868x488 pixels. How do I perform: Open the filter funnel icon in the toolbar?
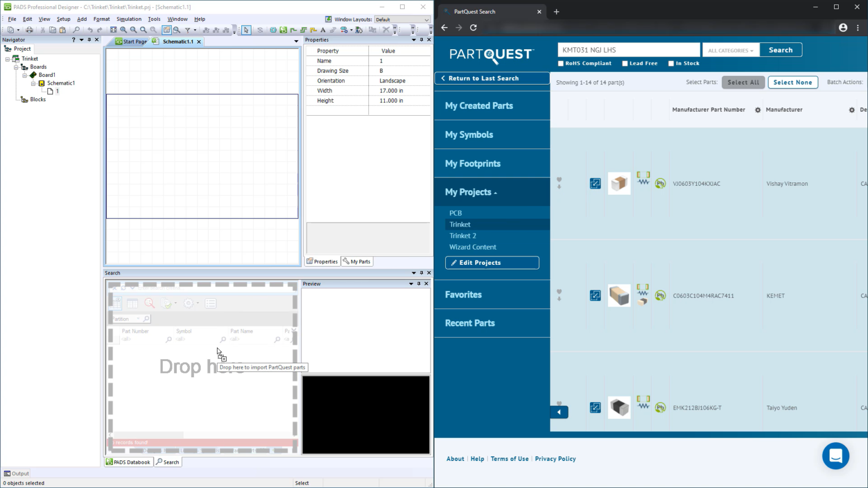[187, 29]
